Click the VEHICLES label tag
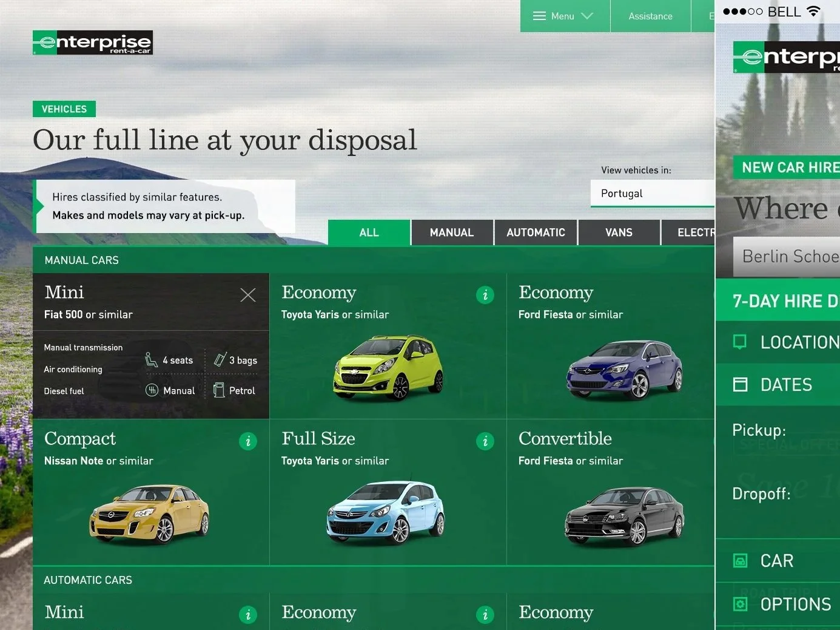 pyautogui.click(x=64, y=109)
